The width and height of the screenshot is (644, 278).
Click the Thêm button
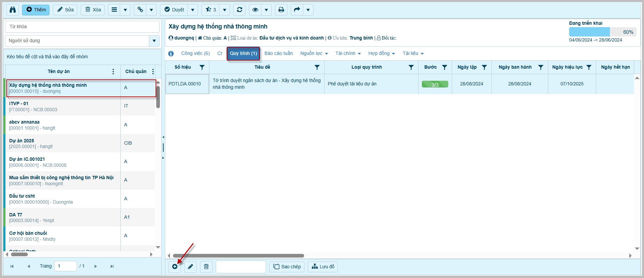[x=36, y=10]
